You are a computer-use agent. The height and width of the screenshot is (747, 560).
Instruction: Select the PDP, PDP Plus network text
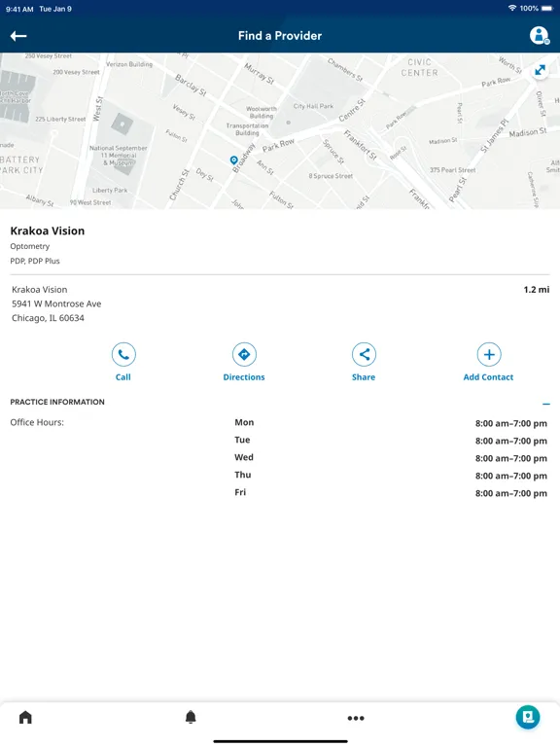(35, 261)
